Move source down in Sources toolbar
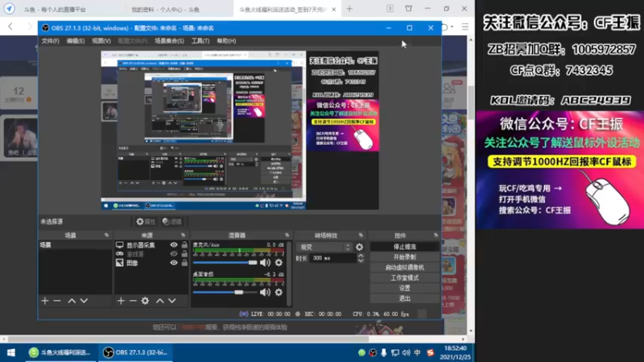644x362 pixels. (x=172, y=301)
